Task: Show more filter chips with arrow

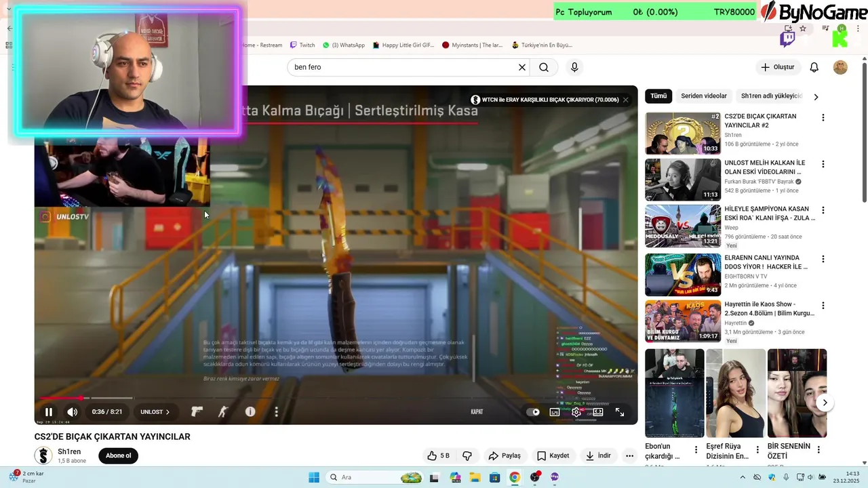Action: (x=816, y=97)
